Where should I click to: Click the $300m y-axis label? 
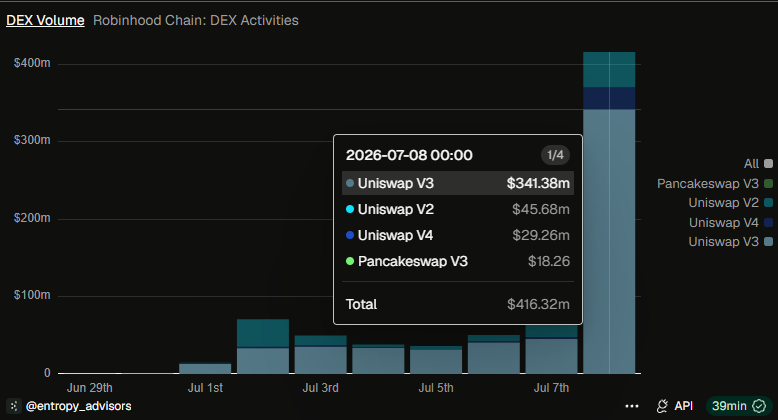pos(32,140)
